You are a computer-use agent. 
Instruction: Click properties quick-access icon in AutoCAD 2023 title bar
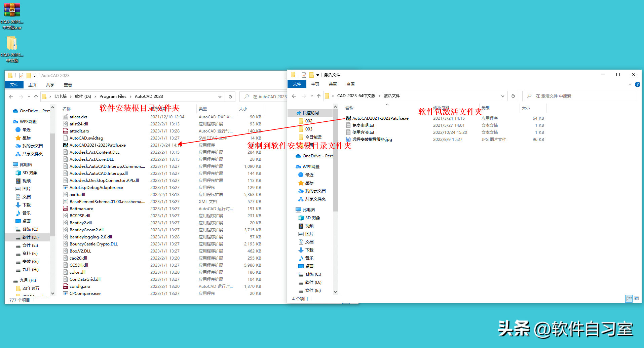click(x=21, y=76)
